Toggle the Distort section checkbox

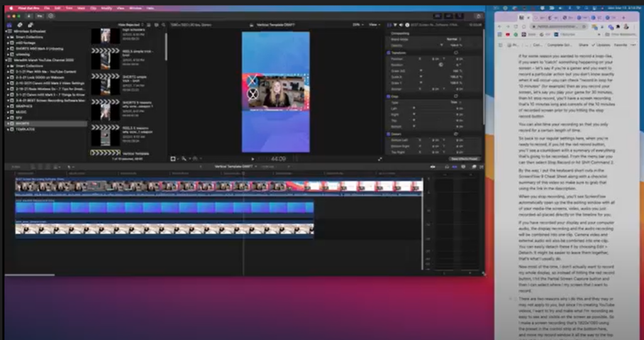[389, 134]
